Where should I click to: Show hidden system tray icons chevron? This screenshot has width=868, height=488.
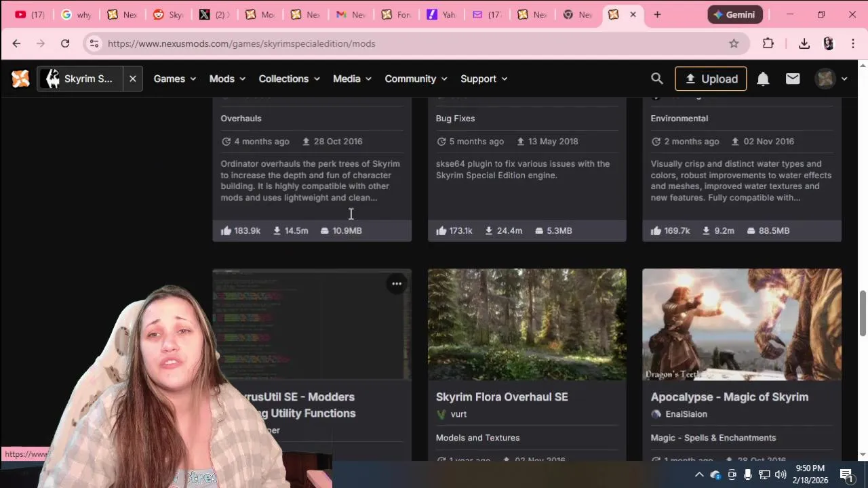coord(698,474)
